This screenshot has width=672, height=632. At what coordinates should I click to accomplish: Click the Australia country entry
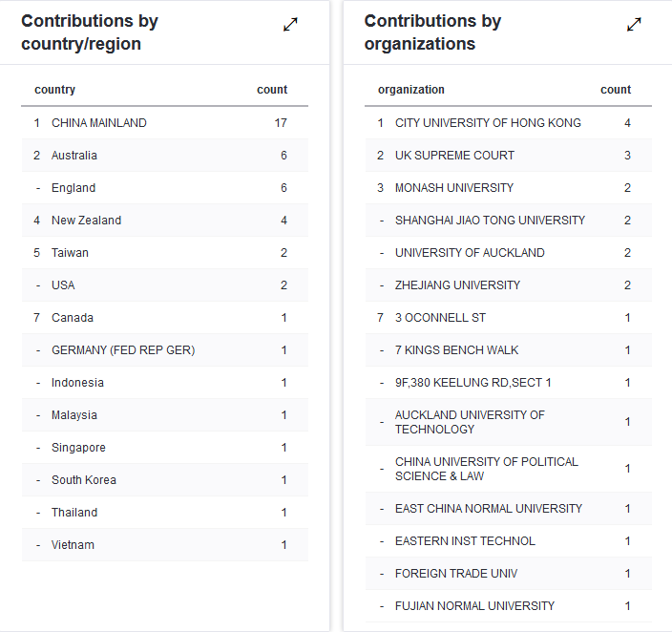[74, 156]
